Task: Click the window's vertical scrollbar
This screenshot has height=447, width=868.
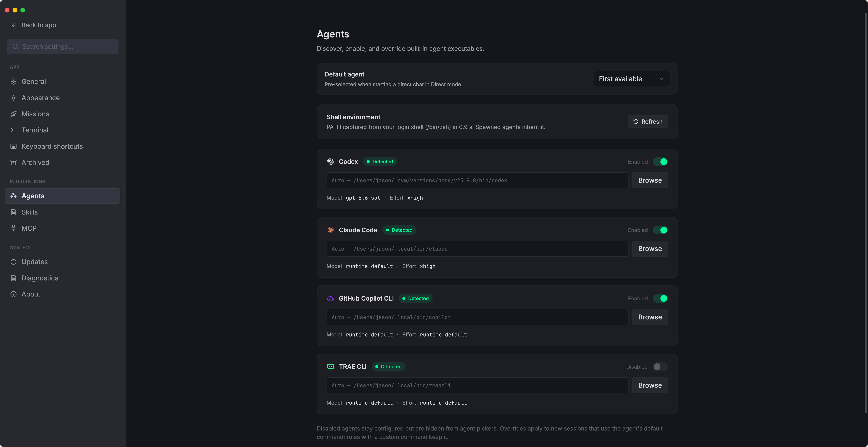Action: click(866, 212)
